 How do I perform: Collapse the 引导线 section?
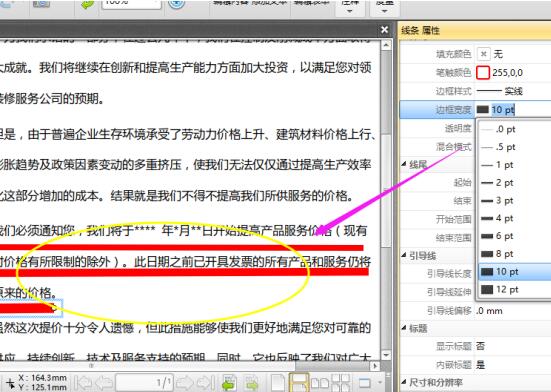click(404, 255)
